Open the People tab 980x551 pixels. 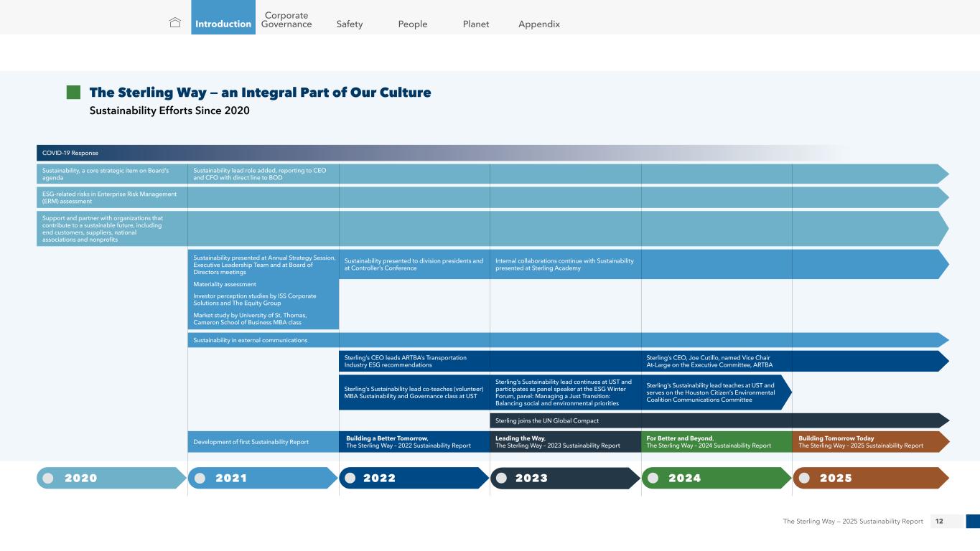(x=412, y=24)
